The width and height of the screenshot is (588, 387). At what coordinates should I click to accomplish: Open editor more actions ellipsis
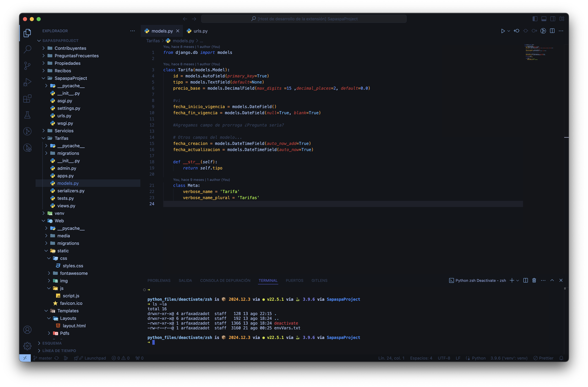point(561,31)
